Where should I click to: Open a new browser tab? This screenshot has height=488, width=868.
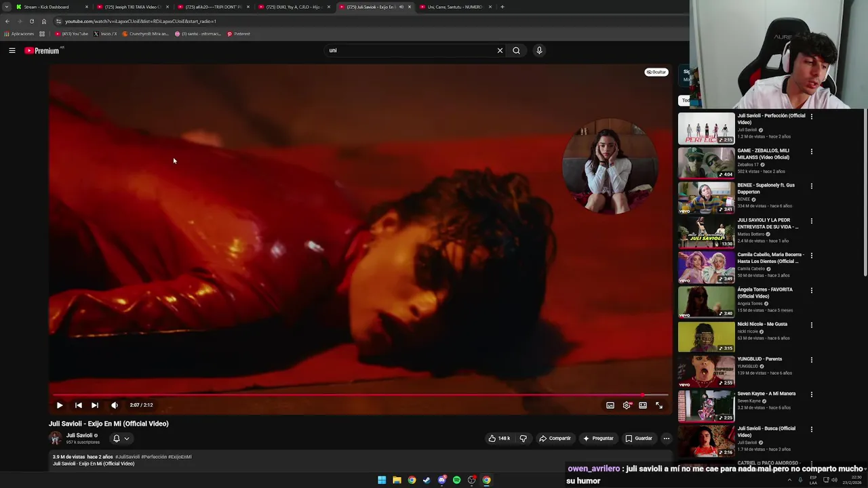click(502, 7)
